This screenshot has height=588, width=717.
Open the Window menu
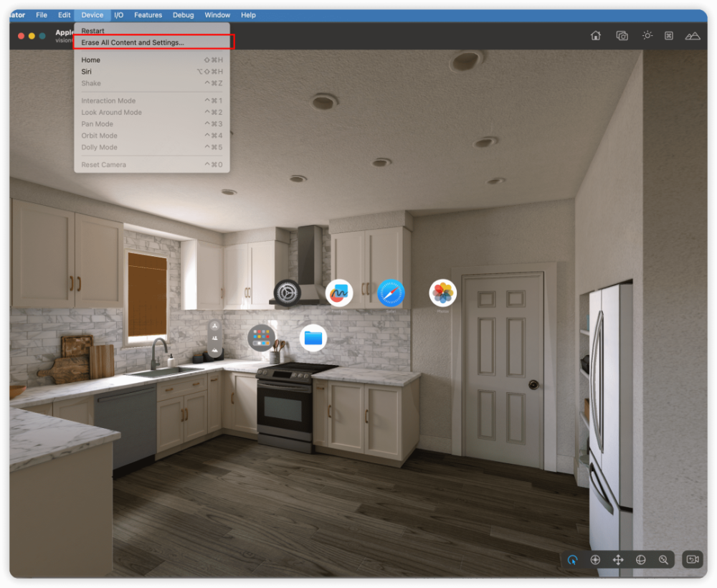217,15
